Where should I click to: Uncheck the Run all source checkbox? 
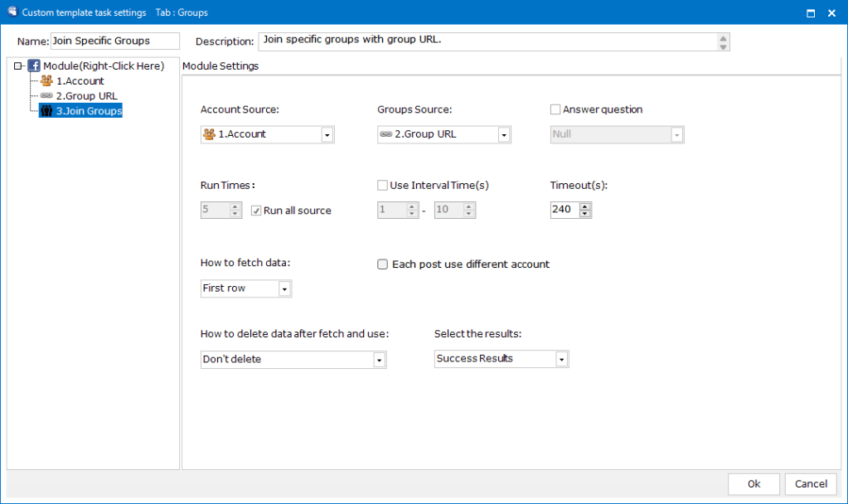tap(257, 211)
